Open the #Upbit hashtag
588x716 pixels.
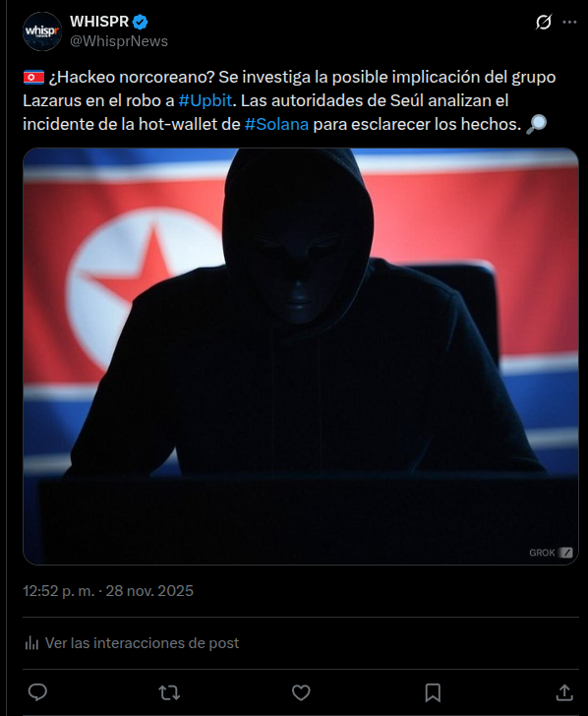(205, 100)
